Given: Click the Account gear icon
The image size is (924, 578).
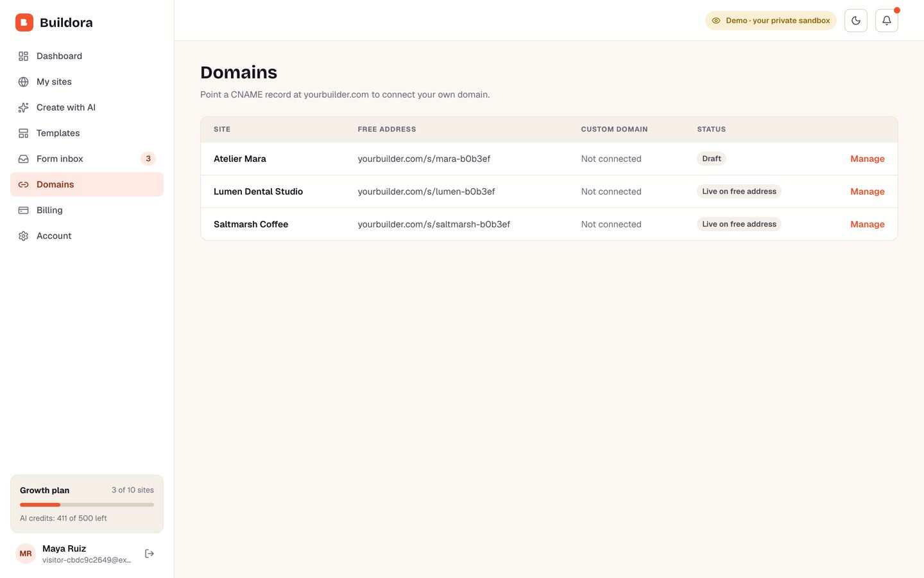Looking at the screenshot, I should pyautogui.click(x=24, y=236).
